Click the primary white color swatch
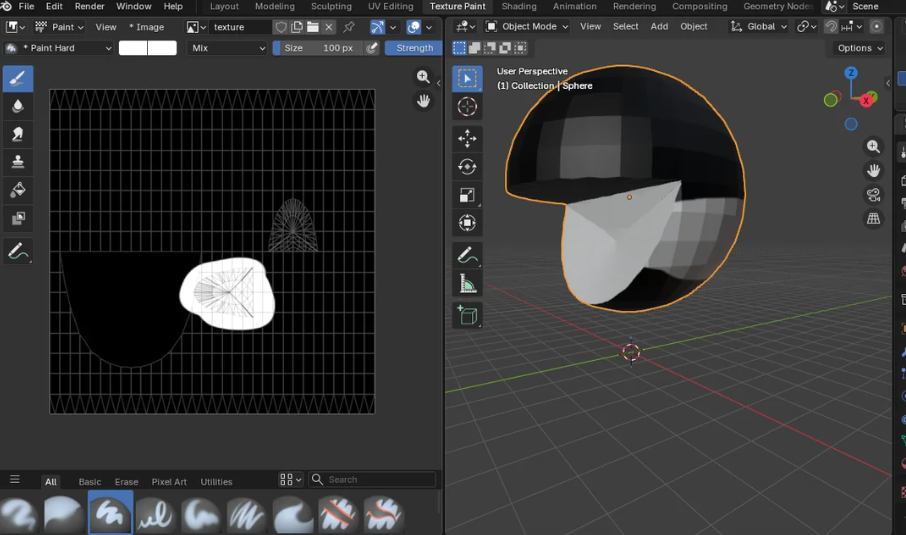The image size is (906, 535). 133,48
